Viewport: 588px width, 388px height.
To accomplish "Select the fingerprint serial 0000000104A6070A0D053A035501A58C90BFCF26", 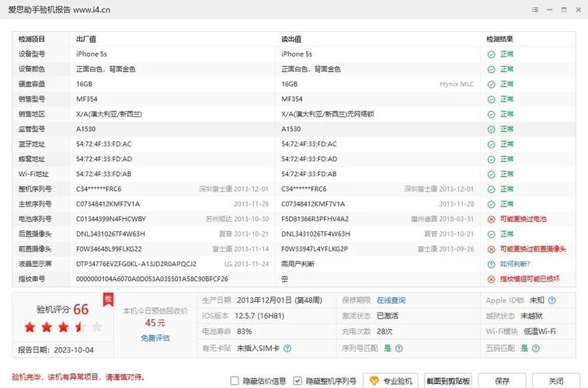I will click(152, 279).
